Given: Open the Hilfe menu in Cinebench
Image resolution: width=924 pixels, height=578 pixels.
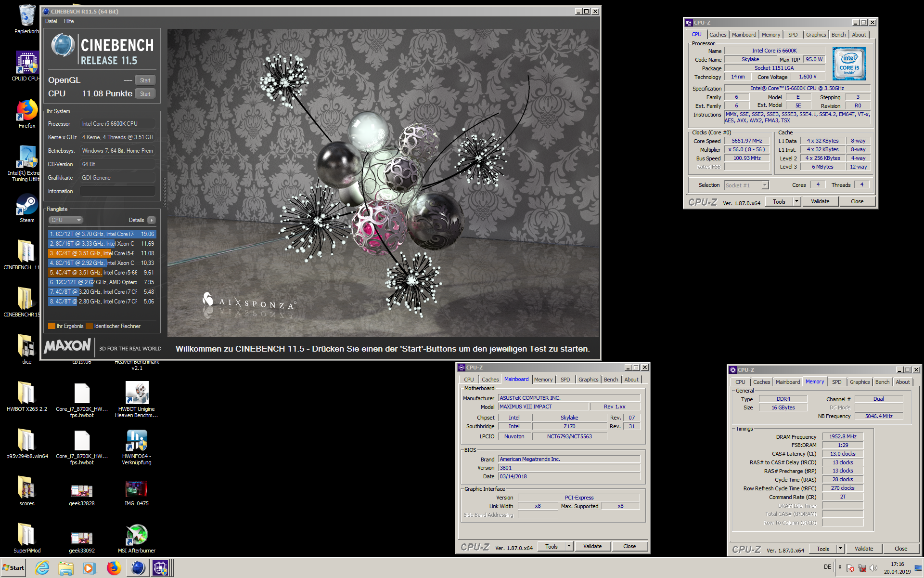Looking at the screenshot, I should [69, 21].
